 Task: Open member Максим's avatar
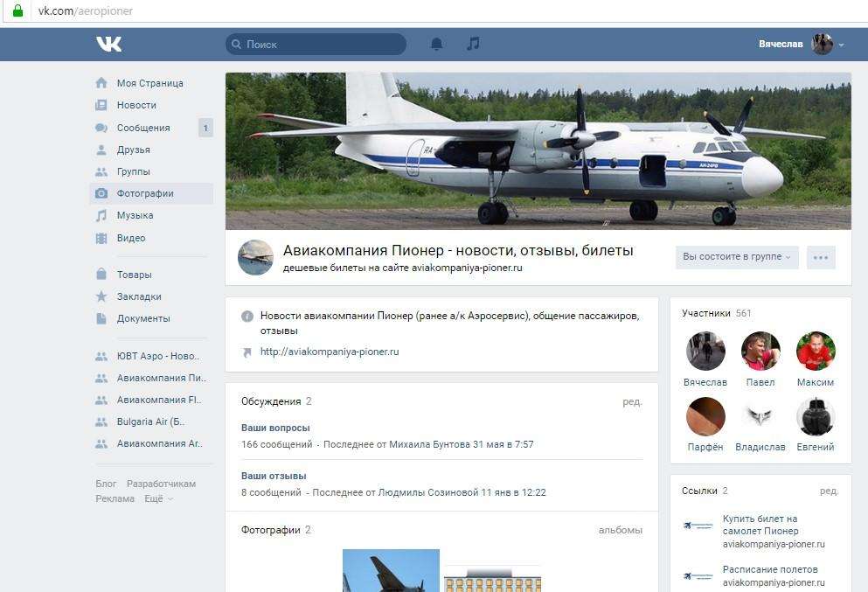(x=816, y=352)
